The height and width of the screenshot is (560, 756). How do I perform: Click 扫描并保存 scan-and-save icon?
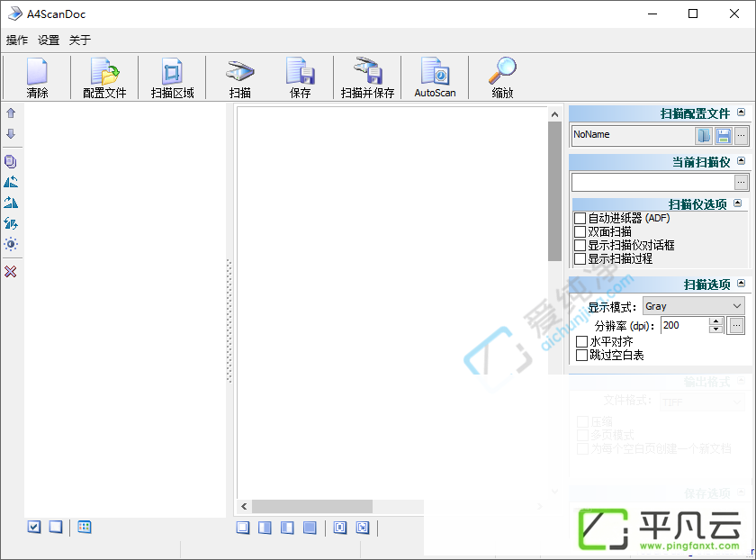pyautogui.click(x=367, y=77)
